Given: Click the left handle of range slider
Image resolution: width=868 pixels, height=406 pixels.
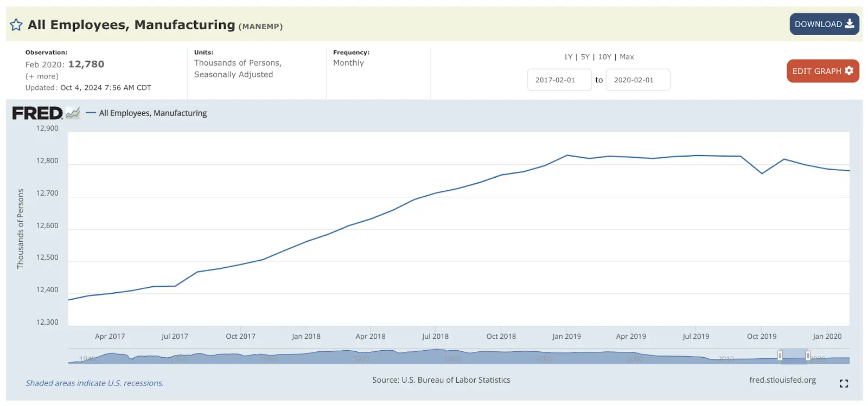Looking at the screenshot, I should pos(780,356).
